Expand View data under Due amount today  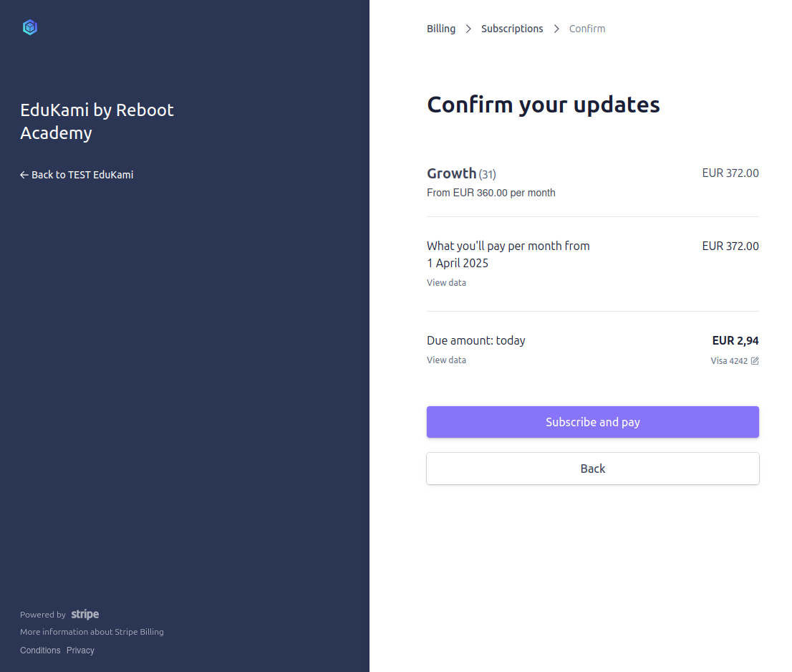pos(446,360)
